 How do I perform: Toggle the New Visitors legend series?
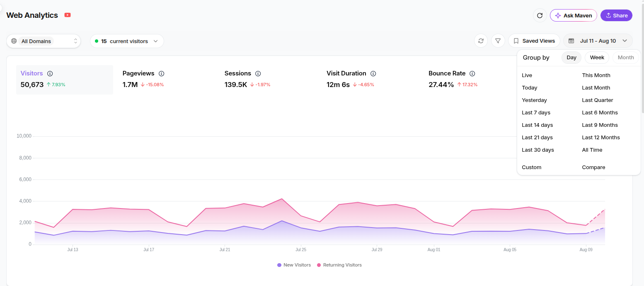click(294, 265)
